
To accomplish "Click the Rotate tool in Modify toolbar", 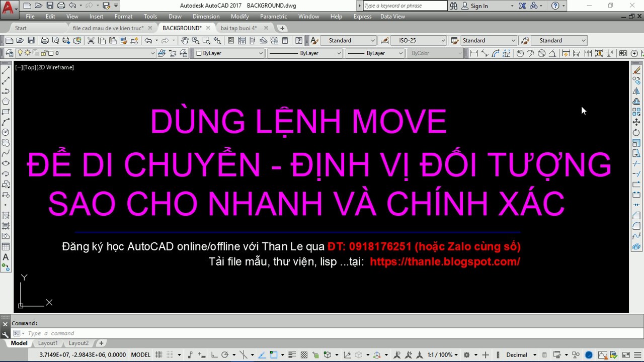I will pos(636,133).
